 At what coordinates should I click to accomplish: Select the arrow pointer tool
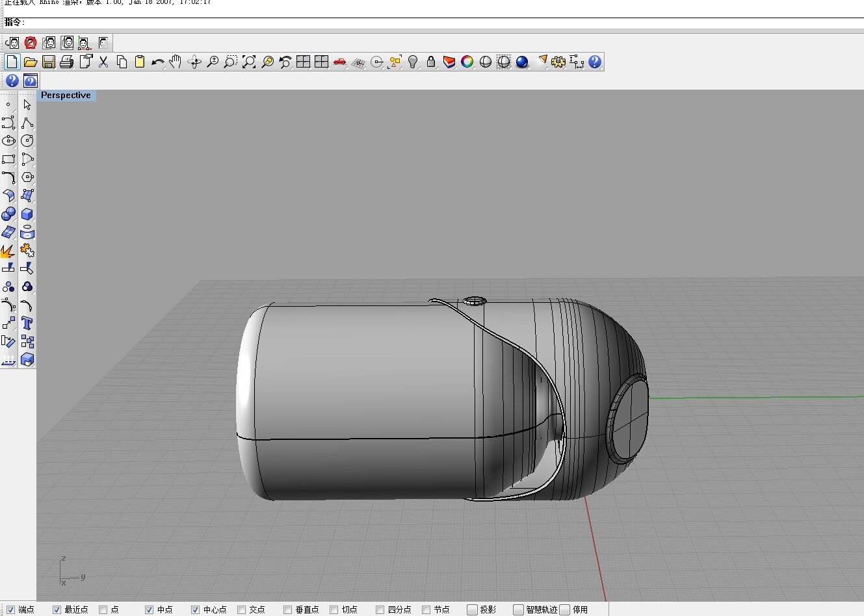27,105
